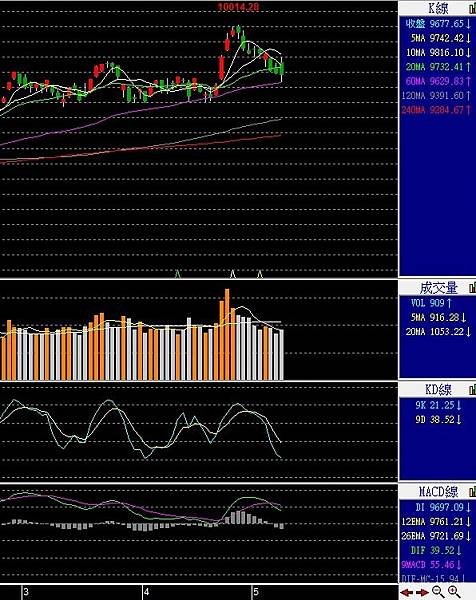Click the VOL 909 value

pyautogui.click(x=432, y=303)
